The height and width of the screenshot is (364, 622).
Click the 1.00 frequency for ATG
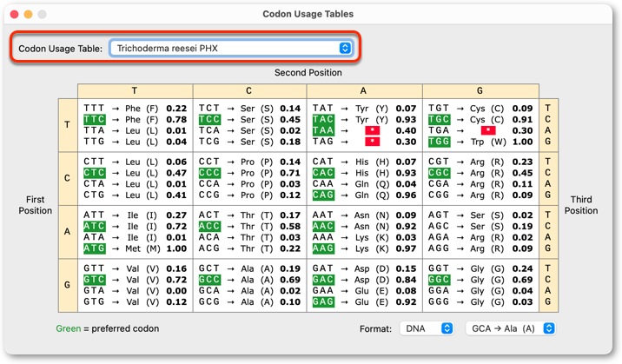tap(176, 248)
